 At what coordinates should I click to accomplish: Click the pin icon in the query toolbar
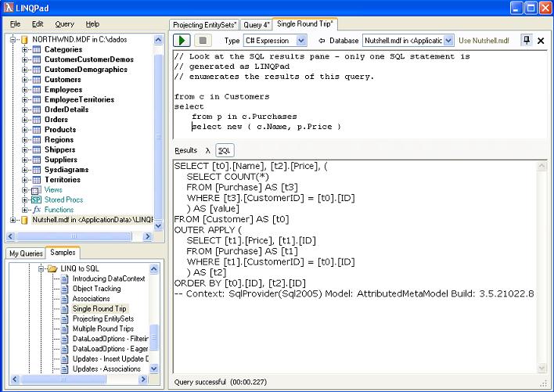tap(527, 40)
